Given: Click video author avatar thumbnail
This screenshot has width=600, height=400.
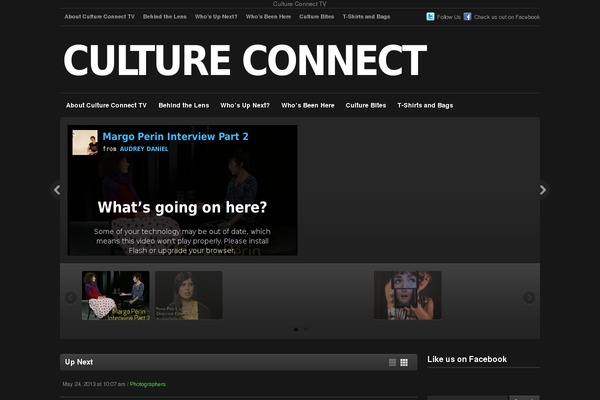Looking at the screenshot, I should [85, 142].
